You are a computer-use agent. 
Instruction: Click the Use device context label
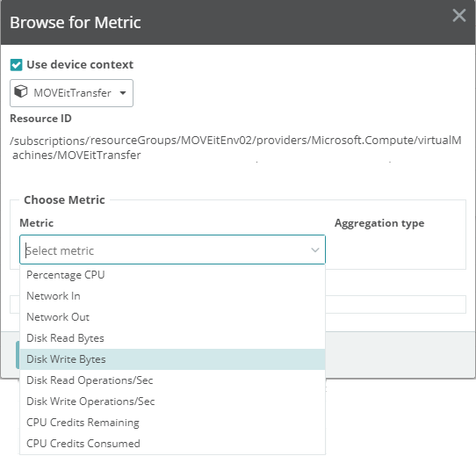pos(80,64)
